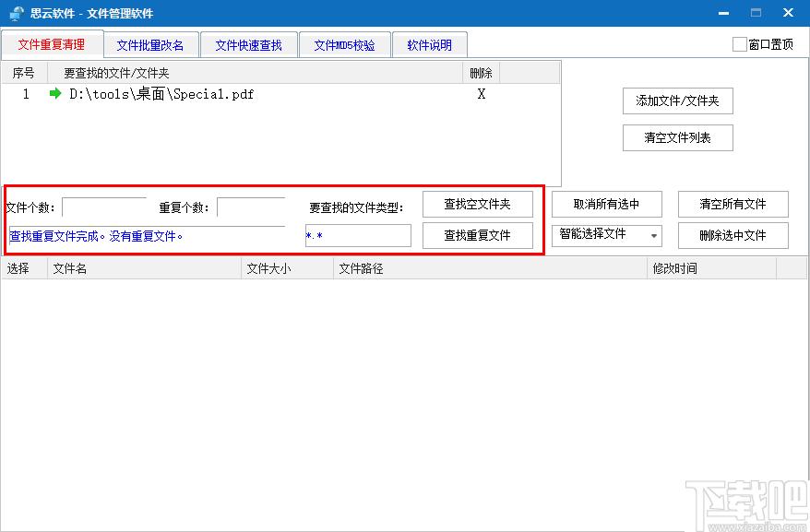The width and height of the screenshot is (810, 532).
Task: Click the app icon in title bar
Action: (16, 13)
